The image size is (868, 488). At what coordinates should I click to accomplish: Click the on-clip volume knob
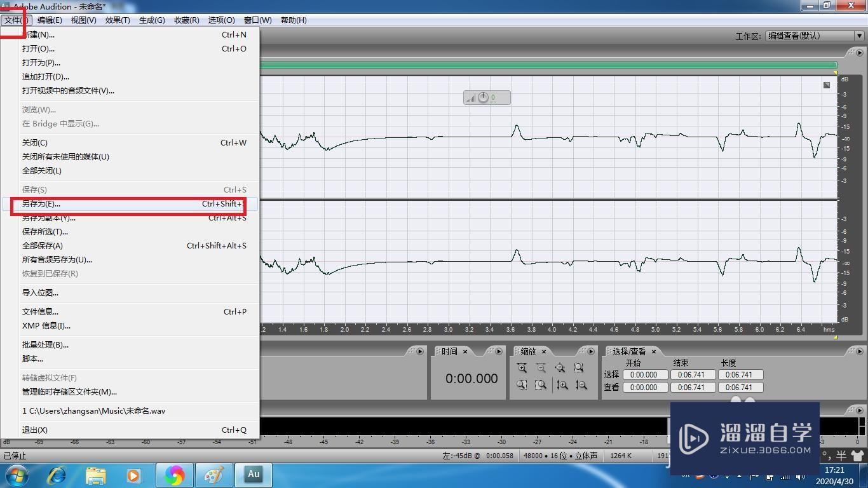click(484, 97)
